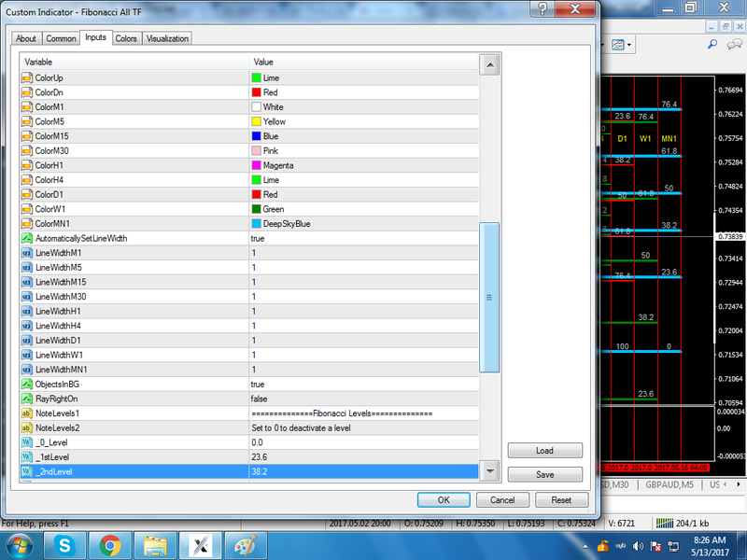The width and height of the screenshot is (747, 560).
Task: Click the Lime swatch for ColorUp
Action: [x=256, y=77]
